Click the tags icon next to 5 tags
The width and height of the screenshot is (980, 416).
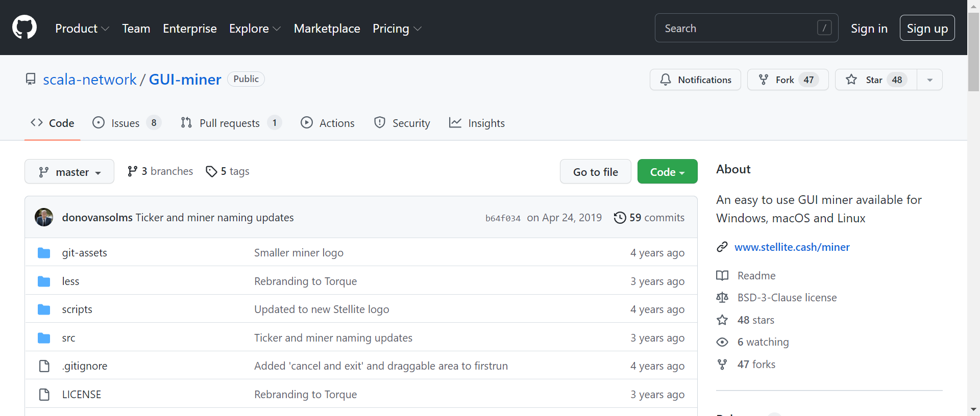tap(211, 172)
